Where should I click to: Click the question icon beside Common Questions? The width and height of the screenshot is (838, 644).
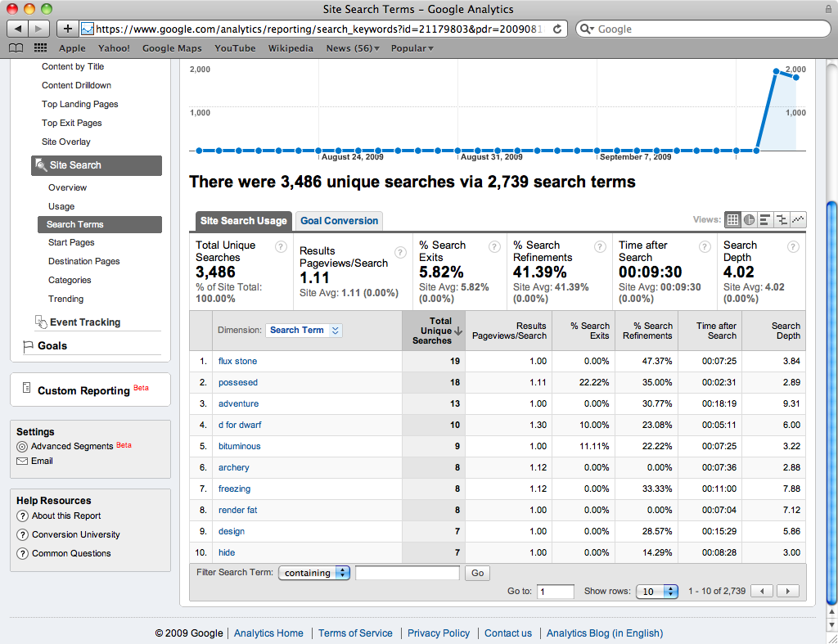pyautogui.click(x=22, y=554)
